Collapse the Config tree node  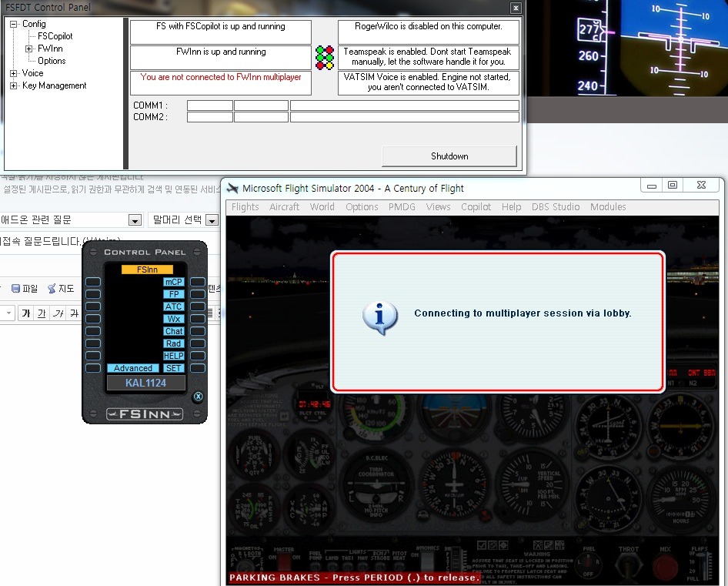(x=13, y=24)
